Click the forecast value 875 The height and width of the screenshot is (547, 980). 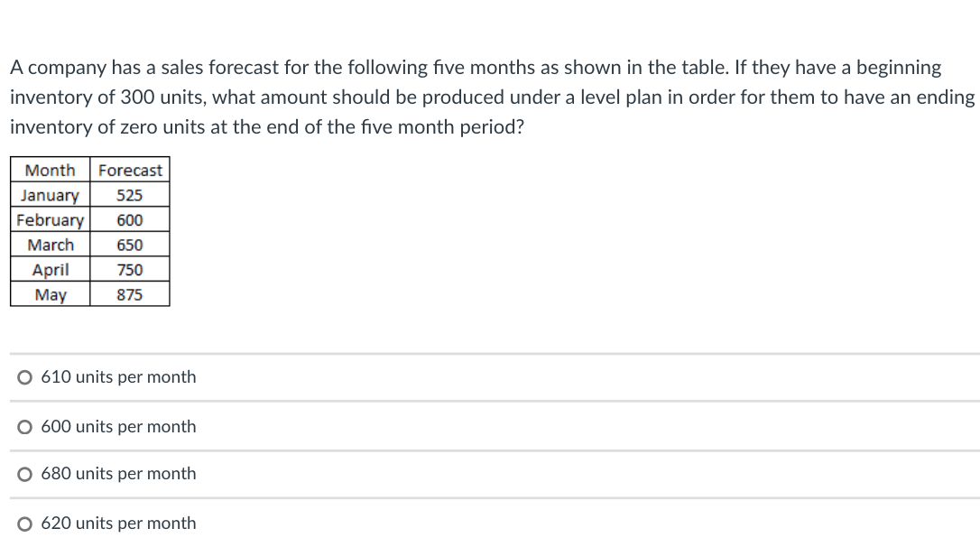(x=130, y=294)
